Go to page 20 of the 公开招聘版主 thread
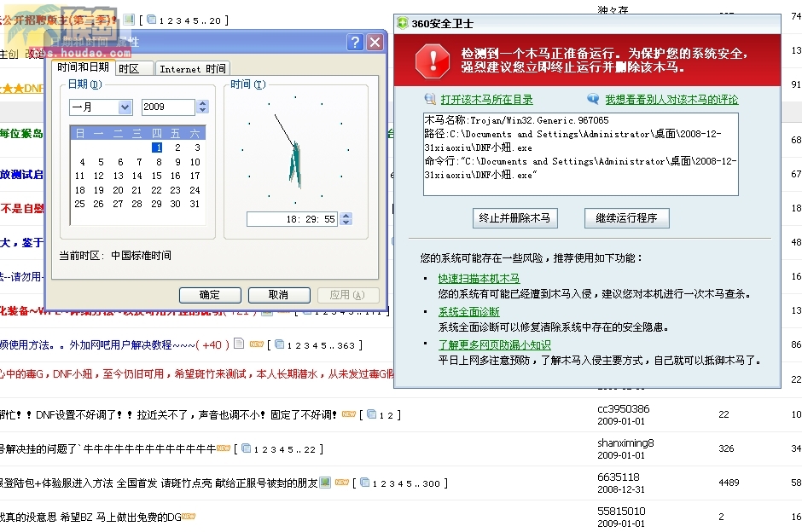This screenshot has height=532, width=802. tap(215, 21)
